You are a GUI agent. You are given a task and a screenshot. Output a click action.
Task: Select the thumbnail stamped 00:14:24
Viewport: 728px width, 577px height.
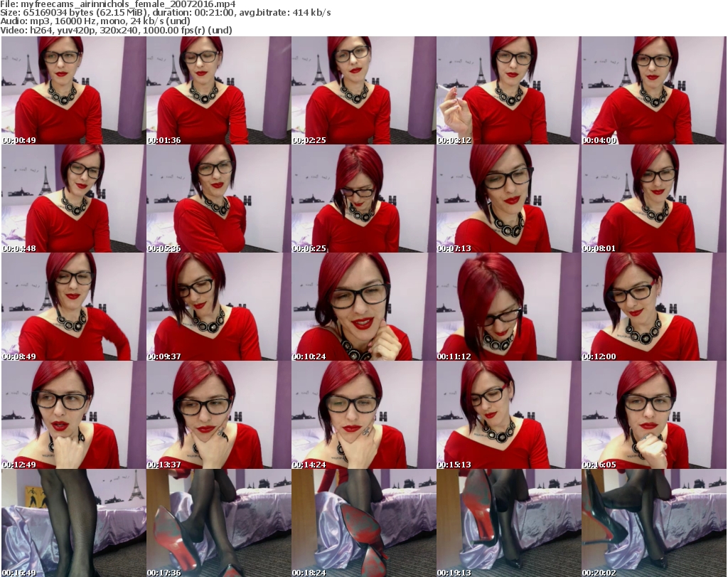click(363, 415)
